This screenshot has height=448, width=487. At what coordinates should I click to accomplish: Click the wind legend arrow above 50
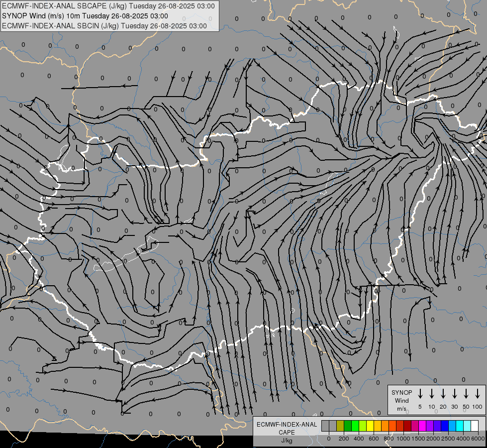pos(466,394)
